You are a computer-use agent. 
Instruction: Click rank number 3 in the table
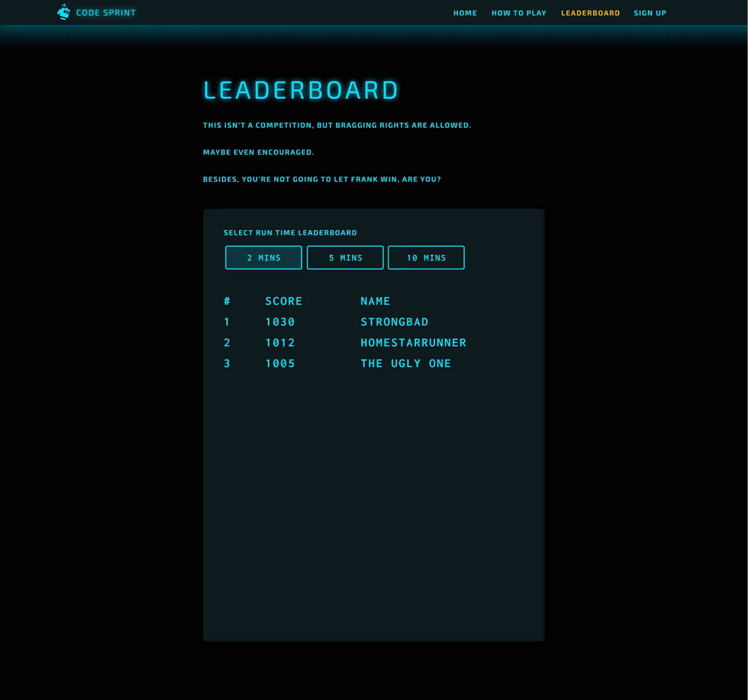(227, 363)
